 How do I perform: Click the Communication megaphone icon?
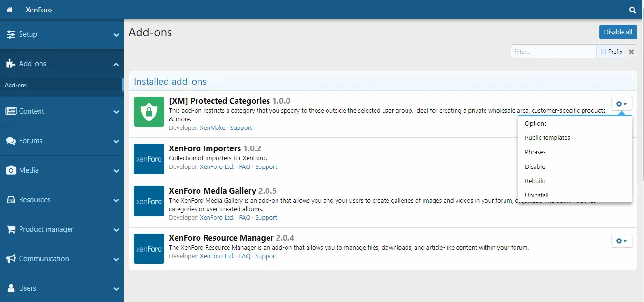click(x=10, y=259)
